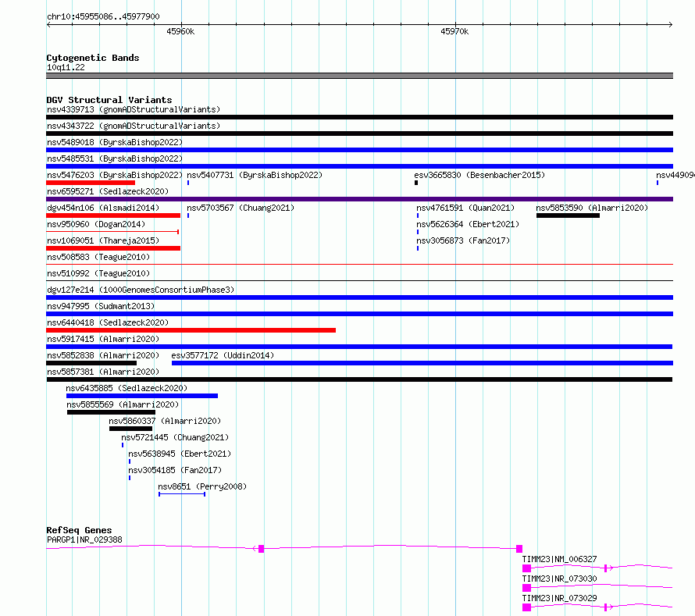695x616 pixels.
Task: Click the red nsv1069051 Thareja2015 bar
Action: pos(113,248)
